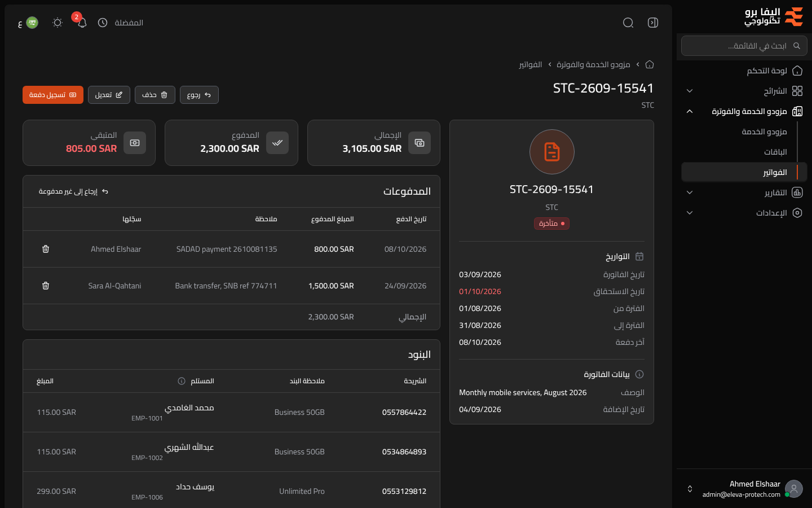Image resolution: width=812 pixels, height=508 pixels.
Task: Click the info icon beside المستلم header
Action: tap(182, 381)
